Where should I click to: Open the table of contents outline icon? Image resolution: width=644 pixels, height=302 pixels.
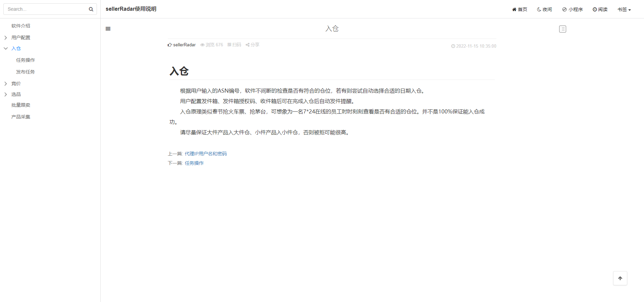(x=562, y=29)
